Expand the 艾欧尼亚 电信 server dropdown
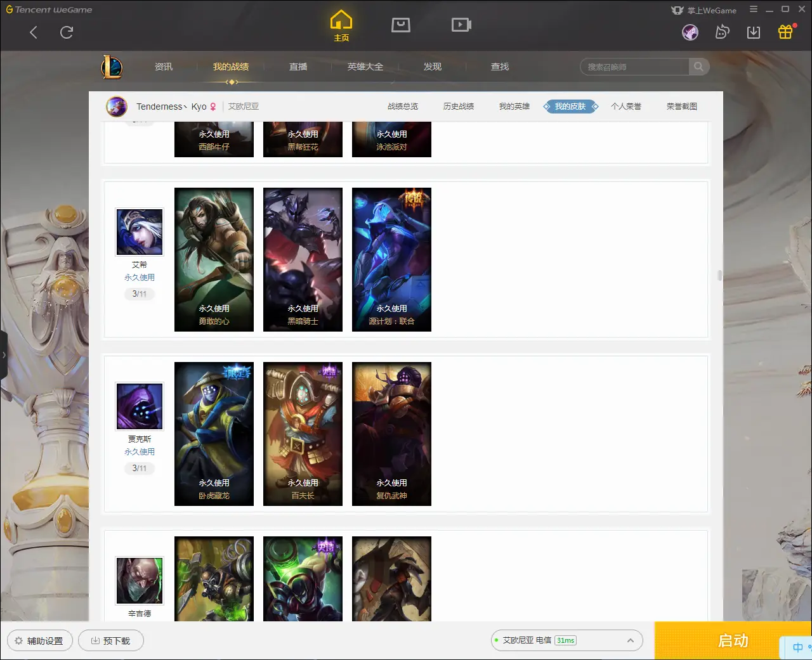812x660 pixels. [x=567, y=640]
